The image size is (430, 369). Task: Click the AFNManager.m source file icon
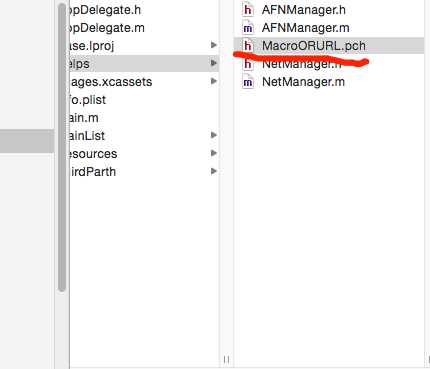point(247,28)
